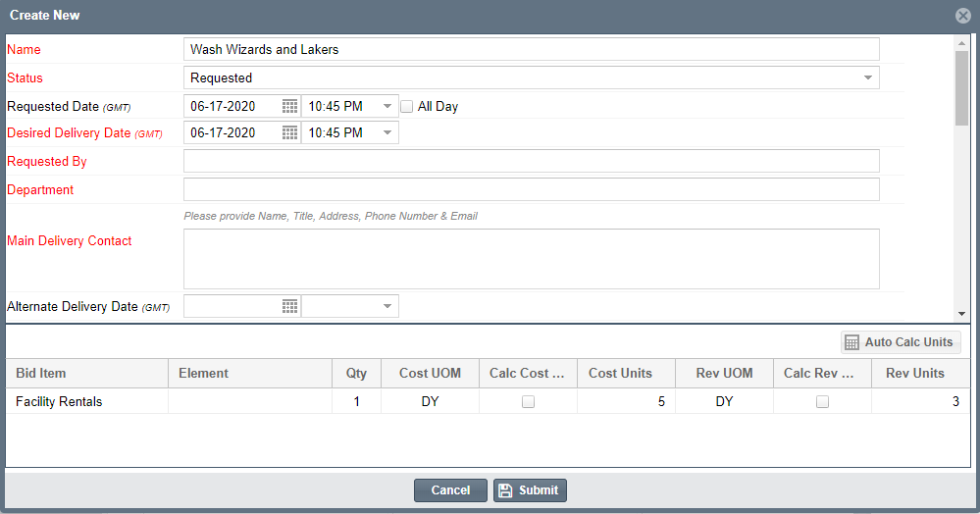Check Calc Rev box for Facility Rentals
The width and height of the screenshot is (980, 514).
[822, 401]
